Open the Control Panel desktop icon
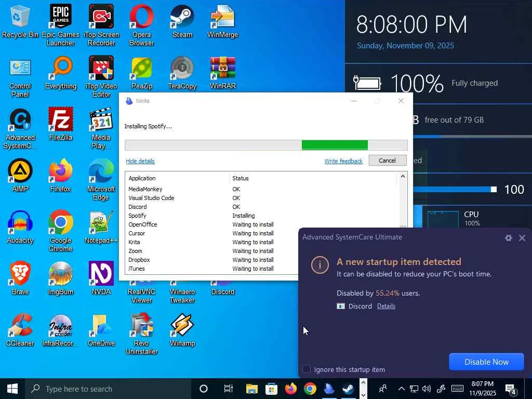The width and height of the screenshot is (532, 399). (x=20, y=77)
